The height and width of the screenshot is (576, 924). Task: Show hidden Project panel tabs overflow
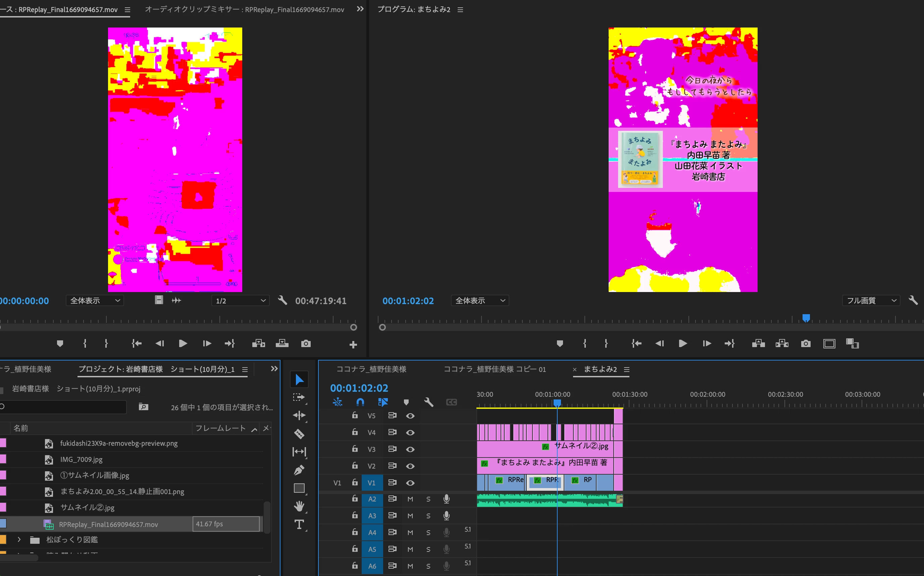pos(274,369)
